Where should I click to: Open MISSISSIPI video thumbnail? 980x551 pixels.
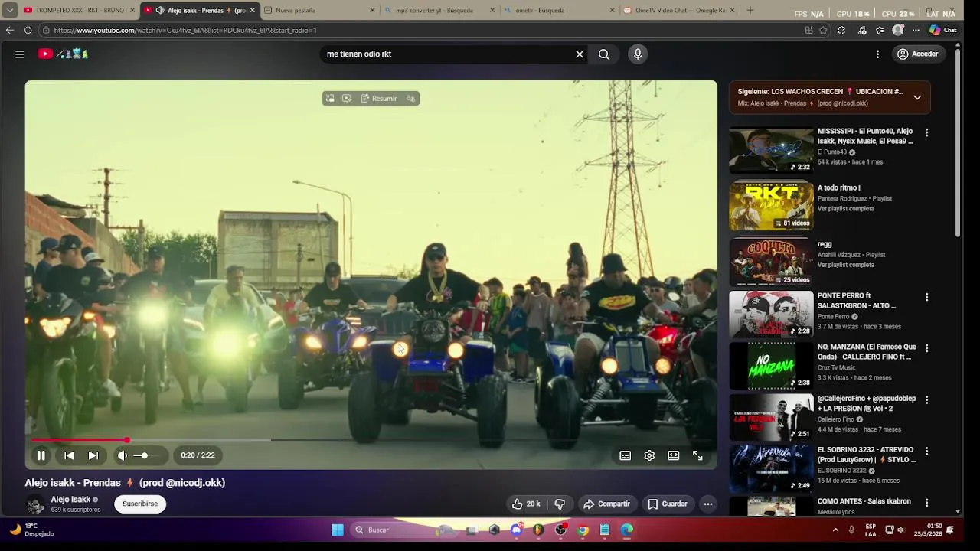tap(771, 150)
